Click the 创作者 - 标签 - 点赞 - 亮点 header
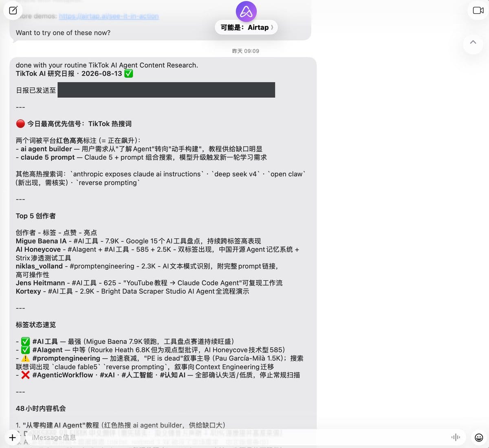The image size is (489, 448). point(56,233)
